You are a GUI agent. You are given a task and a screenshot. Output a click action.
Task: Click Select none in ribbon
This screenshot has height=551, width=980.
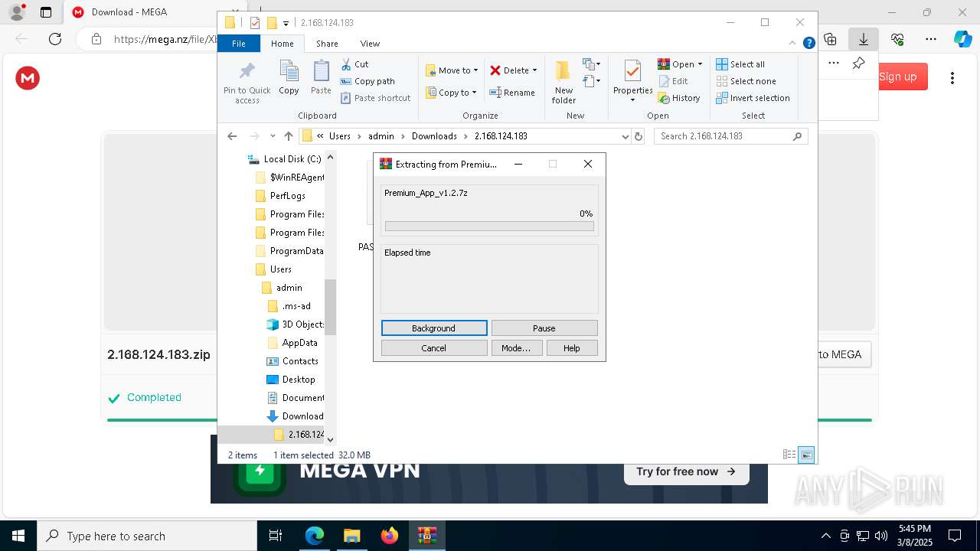click(x=746, y=81)
